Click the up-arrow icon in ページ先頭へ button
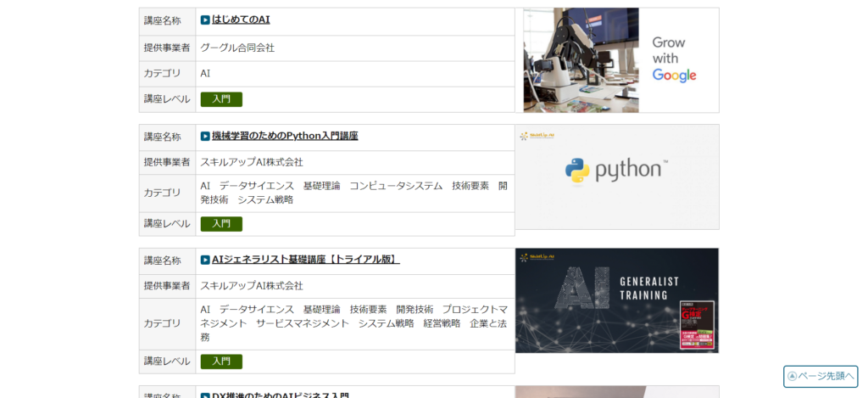 793,377
